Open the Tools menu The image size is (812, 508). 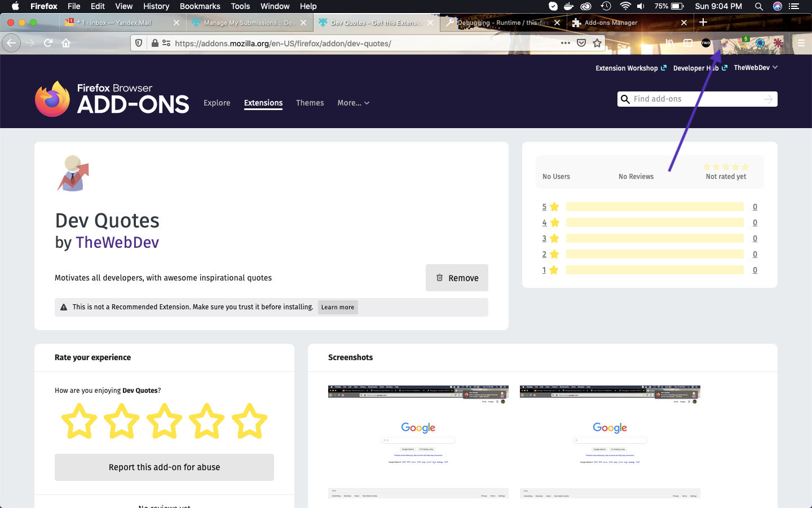click(240, 6)
